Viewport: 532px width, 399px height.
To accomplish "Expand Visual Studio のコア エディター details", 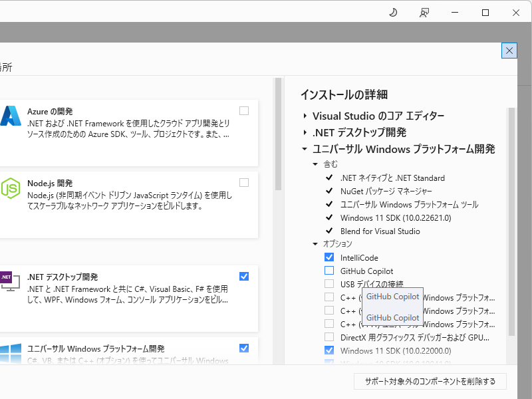I will [304, 116].
